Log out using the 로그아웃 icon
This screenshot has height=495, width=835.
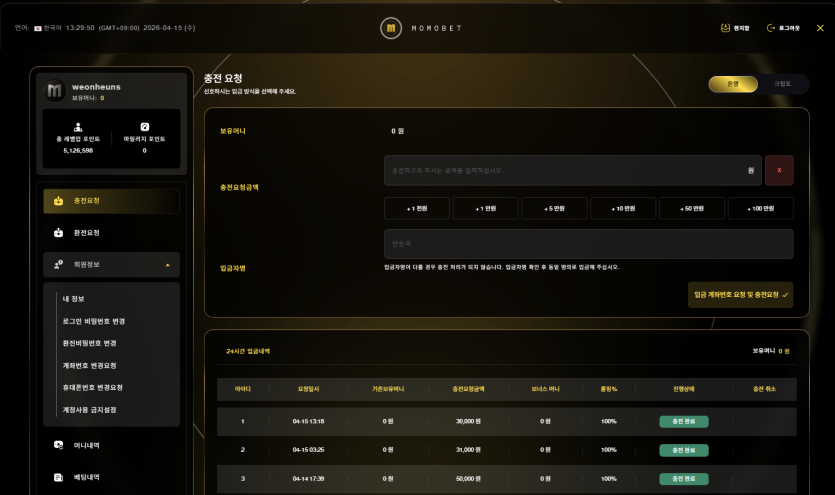point(771,28)
